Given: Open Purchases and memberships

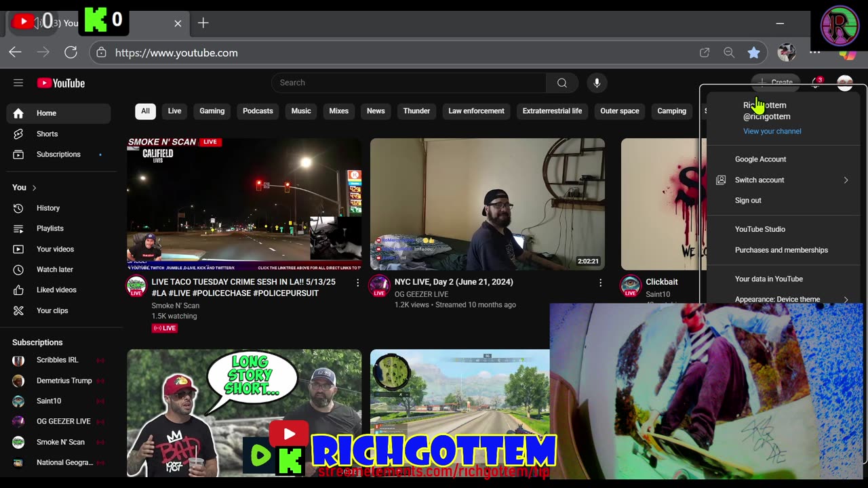Looking at the screenshot, I should 783,250.
